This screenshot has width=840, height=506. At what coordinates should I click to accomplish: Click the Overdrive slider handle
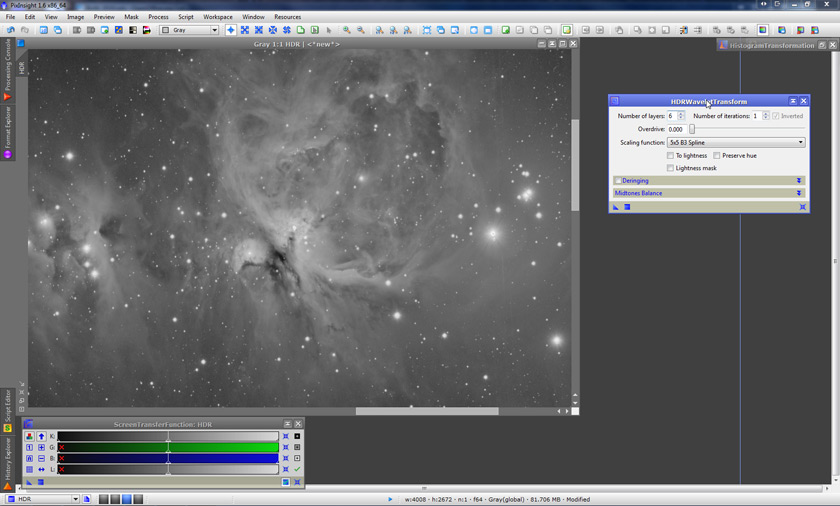point(692,129)
